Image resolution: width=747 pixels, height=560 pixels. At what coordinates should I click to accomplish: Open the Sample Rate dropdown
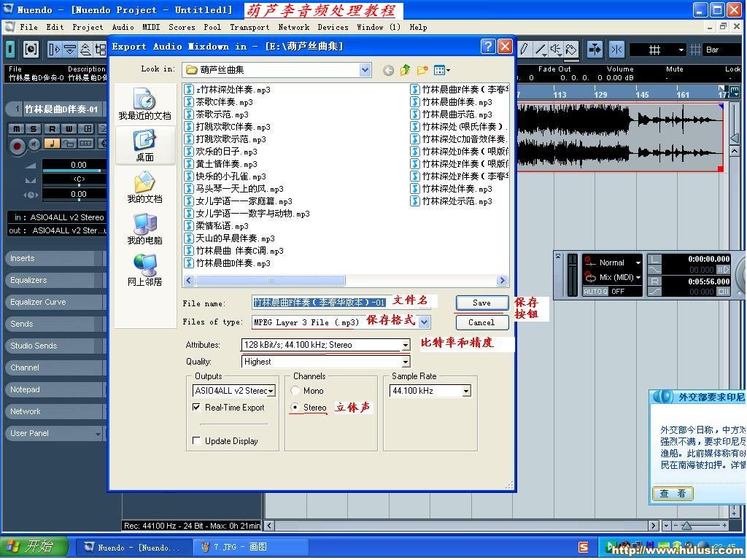(466, 391)
